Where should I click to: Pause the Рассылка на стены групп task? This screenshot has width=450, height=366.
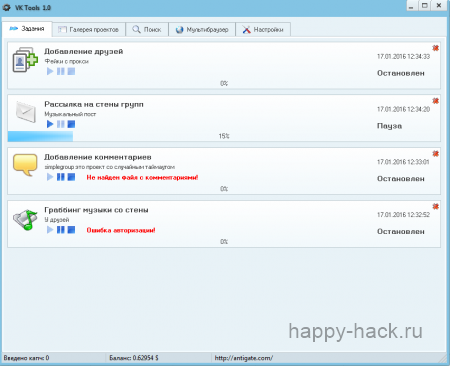click(x=61, y=124)
